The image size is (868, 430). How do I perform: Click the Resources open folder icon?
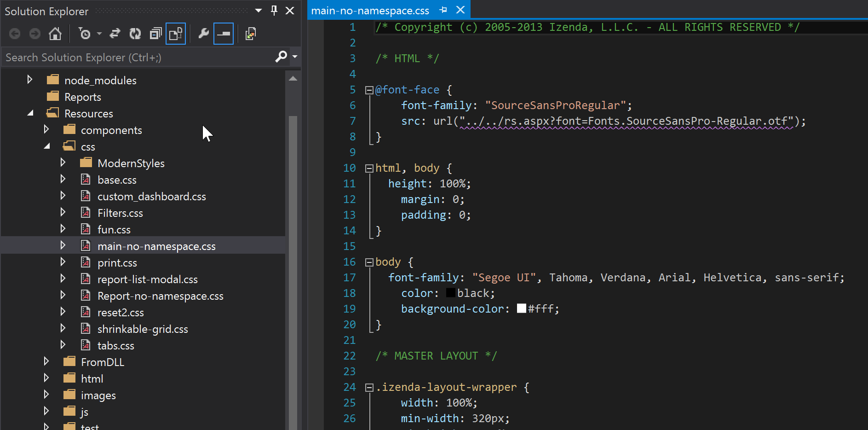[53, 113]
